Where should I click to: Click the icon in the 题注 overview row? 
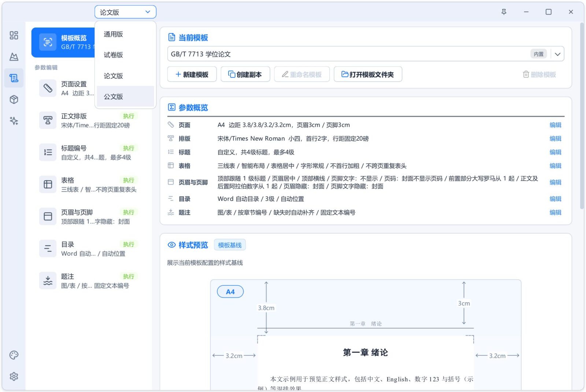point(171,212)
